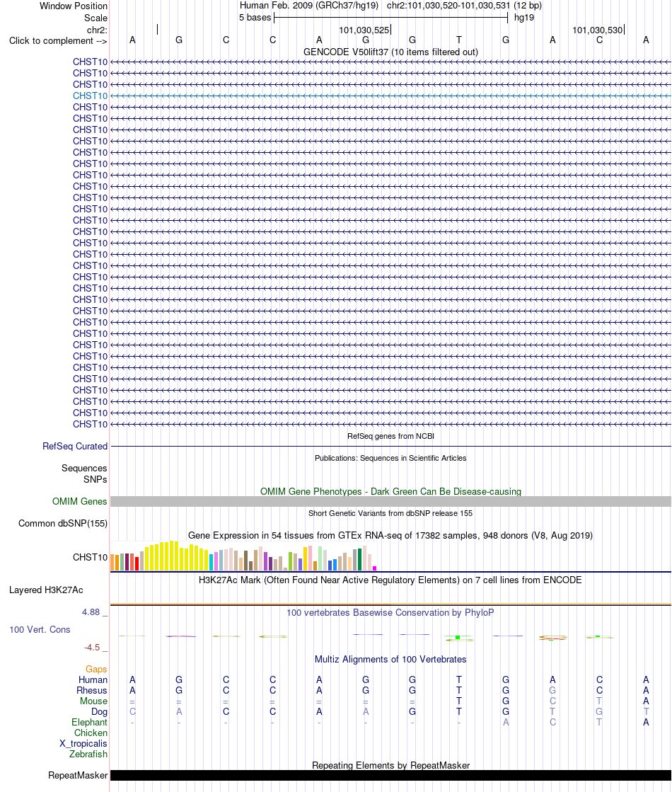
Task: Click the black RepeatMasker bar
Action: pyautogui.click(x=390, y=775)
